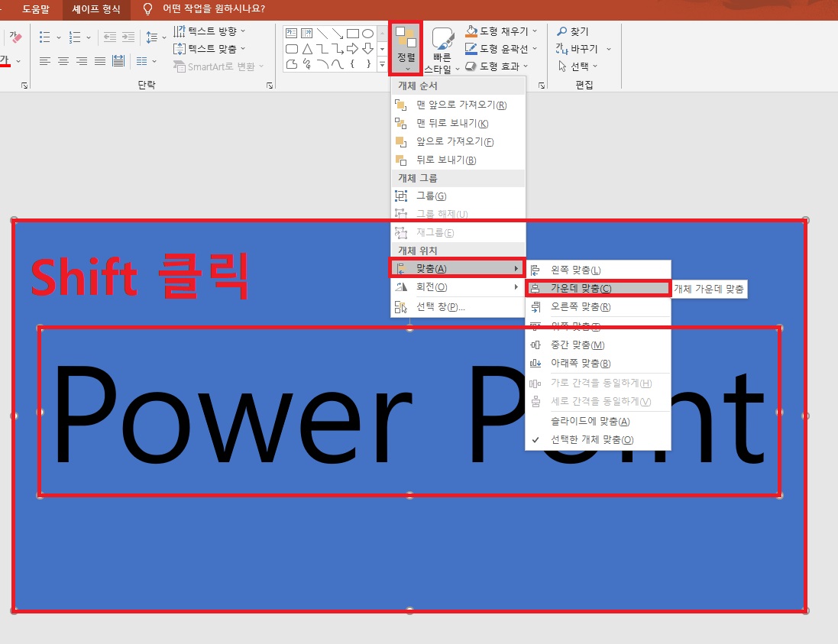Open the 바꾸기 dropdown arrow
Image resolution: width=838 pixels, height=644 pixels.
pyautogui.click(x=609, y=49)
